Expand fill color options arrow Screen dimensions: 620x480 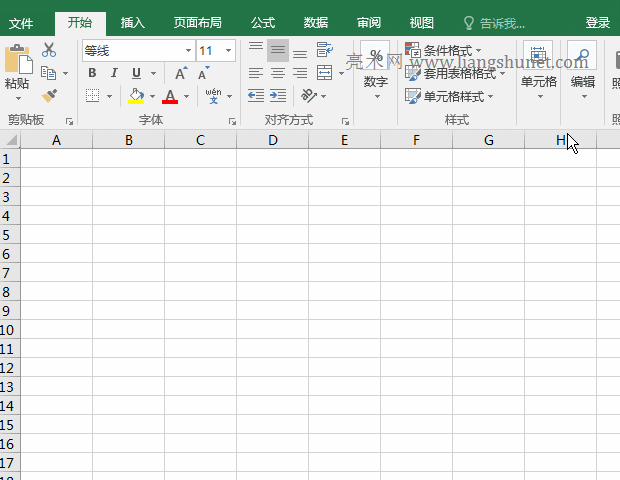pos(152,96)
